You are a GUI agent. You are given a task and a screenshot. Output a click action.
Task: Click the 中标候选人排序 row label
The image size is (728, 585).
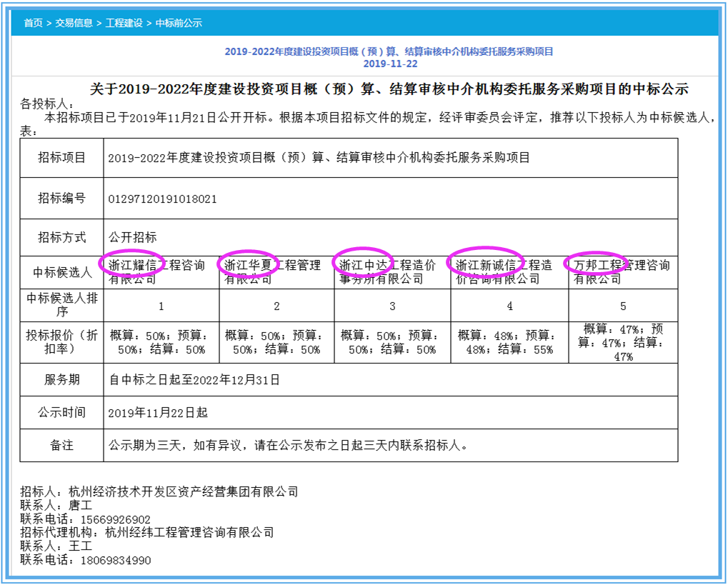click(x=61, y=306)
